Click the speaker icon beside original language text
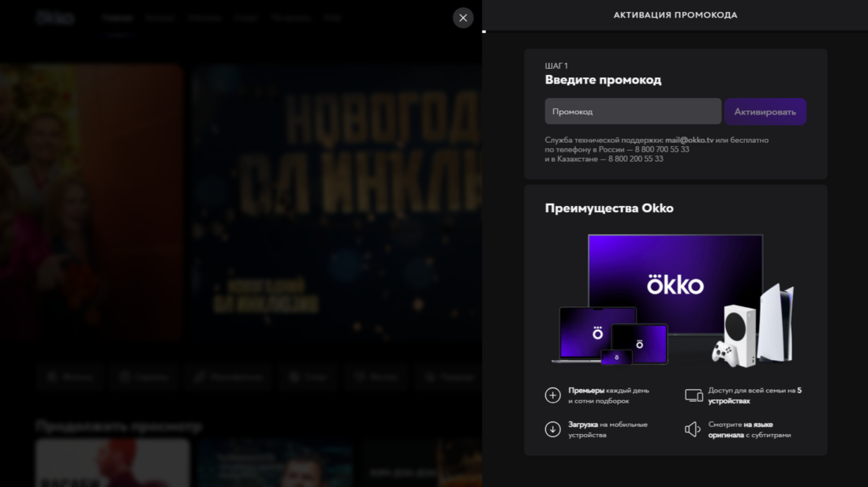The image size is (868, 487). (693, 429)
